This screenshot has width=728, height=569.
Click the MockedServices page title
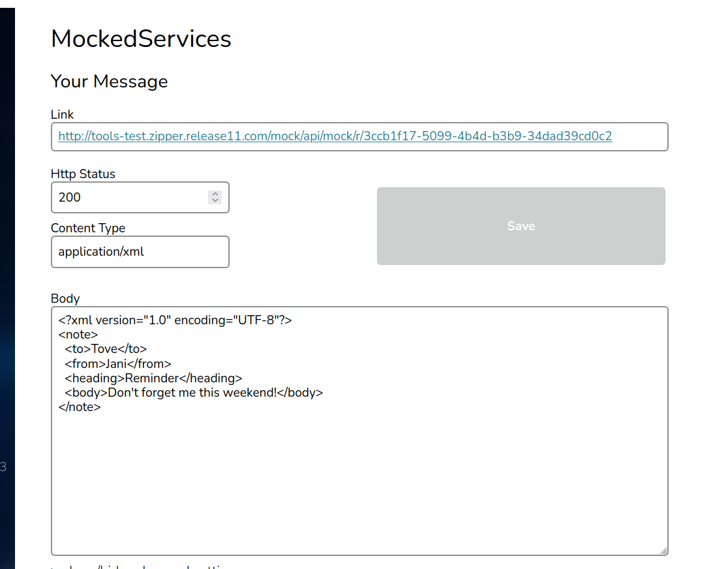point(141,39)
